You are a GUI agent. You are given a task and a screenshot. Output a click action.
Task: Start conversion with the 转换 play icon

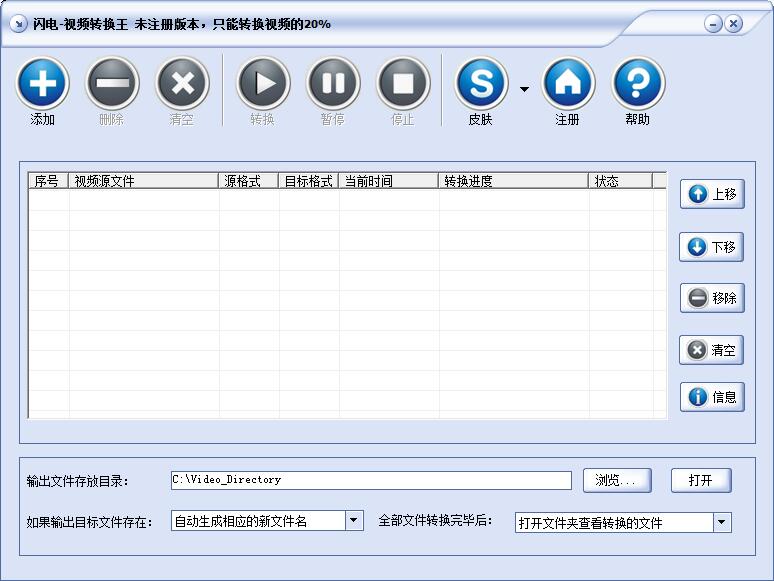[263, 84]
